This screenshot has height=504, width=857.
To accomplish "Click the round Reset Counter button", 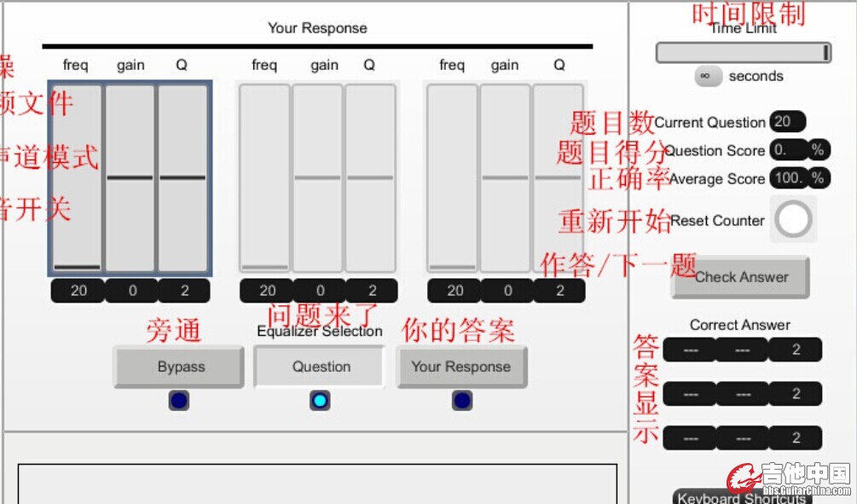I will pos(793,219).
